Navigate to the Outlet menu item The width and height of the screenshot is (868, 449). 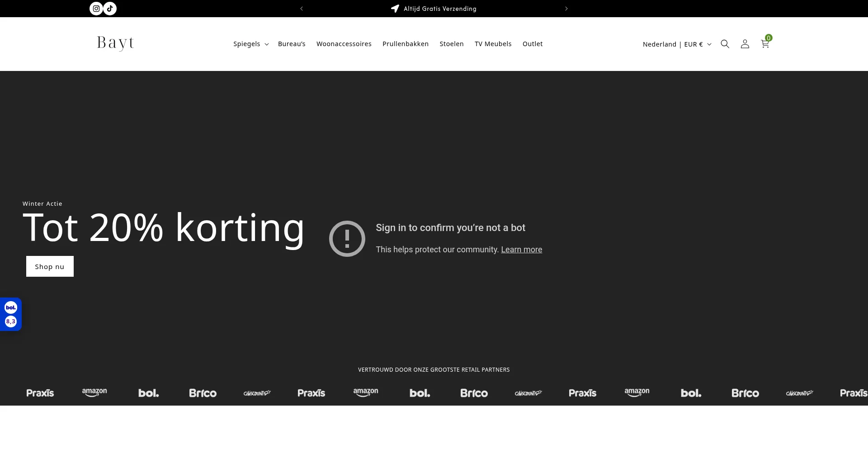point(532,44)
